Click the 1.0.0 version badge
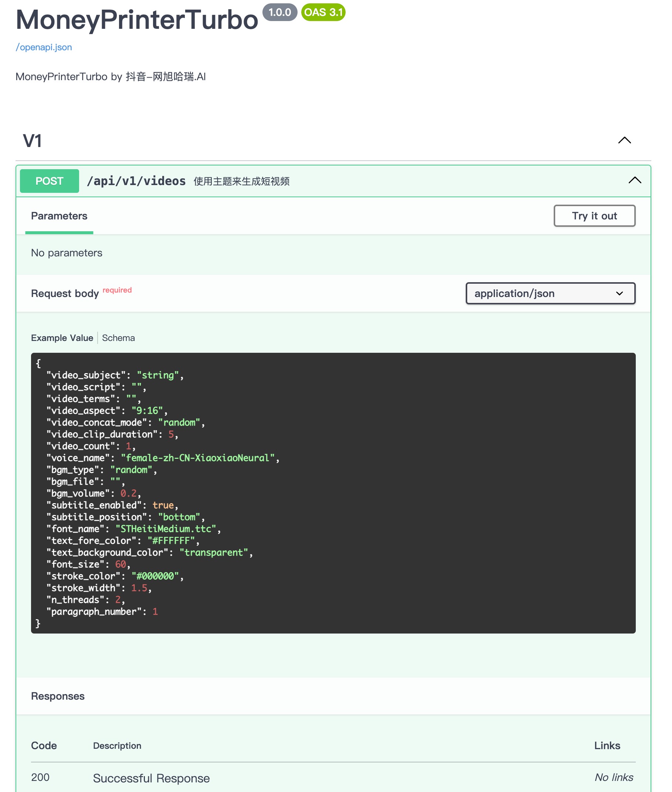 pyautogui.click(x=279, y=12)
